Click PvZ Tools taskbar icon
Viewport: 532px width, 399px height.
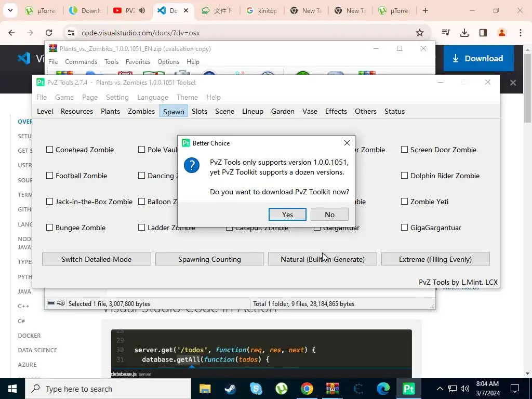pyautogui.click(x=409, y=389)
